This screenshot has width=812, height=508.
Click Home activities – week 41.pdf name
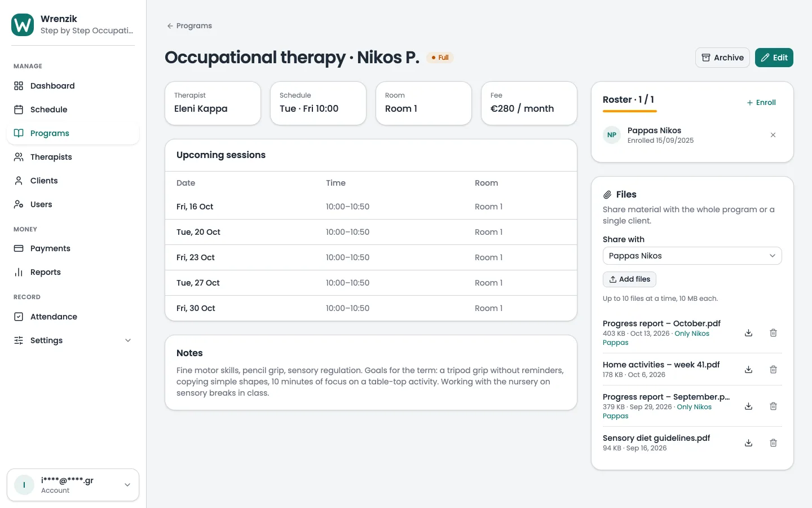click(661, 365)
